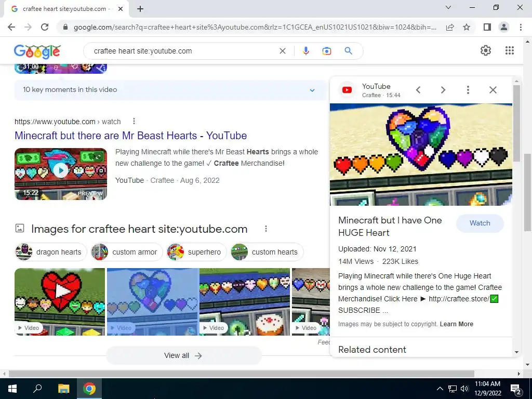Open the red YouTube heart video thumbnail

pyautogui.click(x=60, y=302)
